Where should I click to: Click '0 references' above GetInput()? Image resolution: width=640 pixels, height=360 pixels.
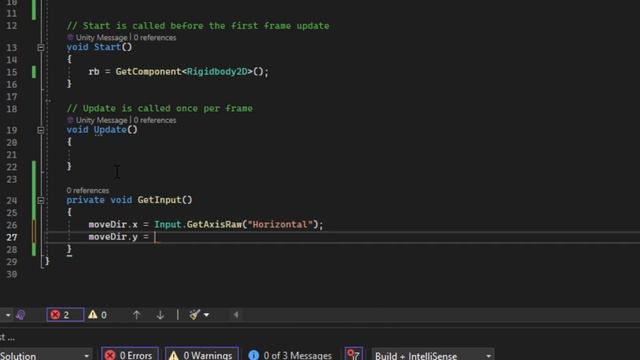click(88, 191)
